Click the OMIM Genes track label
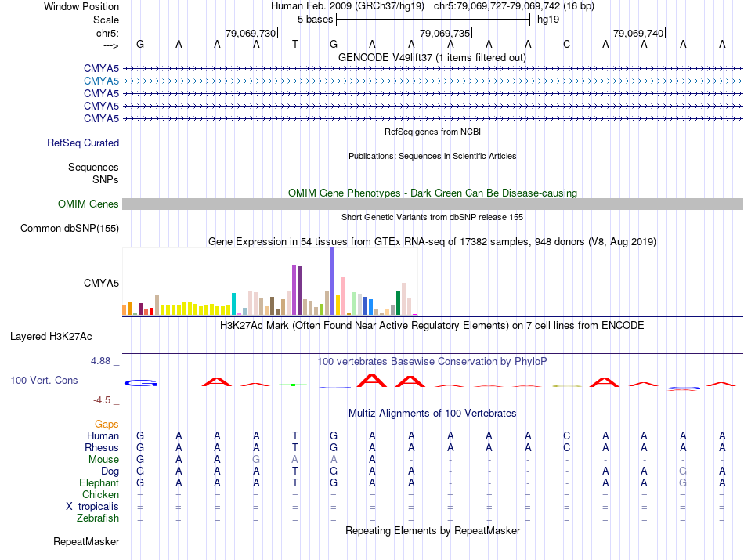The height and width of the screenshot is (560, 744). (x=88, y=204)
